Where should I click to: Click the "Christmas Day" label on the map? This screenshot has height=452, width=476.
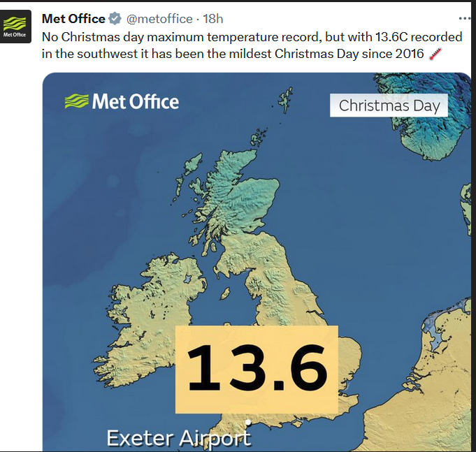coord(389,106)
